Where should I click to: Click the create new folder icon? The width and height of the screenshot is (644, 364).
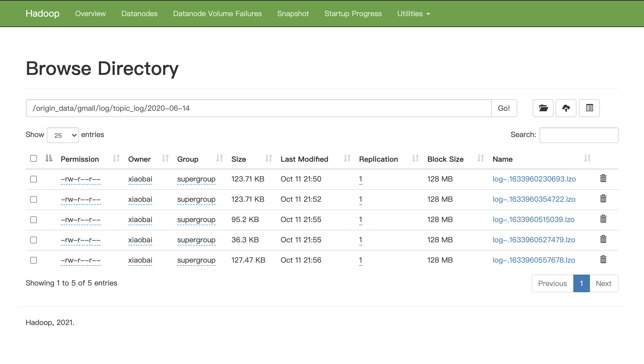(543, 108)
